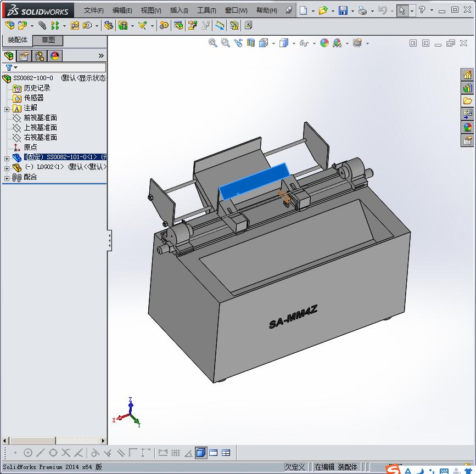Click the Section View icon

tap(251, 43)
